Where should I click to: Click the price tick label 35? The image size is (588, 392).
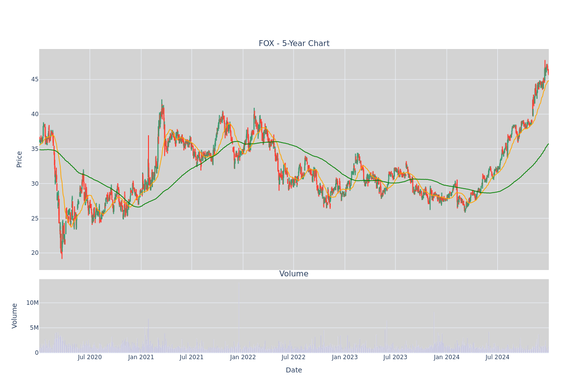point(35,149)
